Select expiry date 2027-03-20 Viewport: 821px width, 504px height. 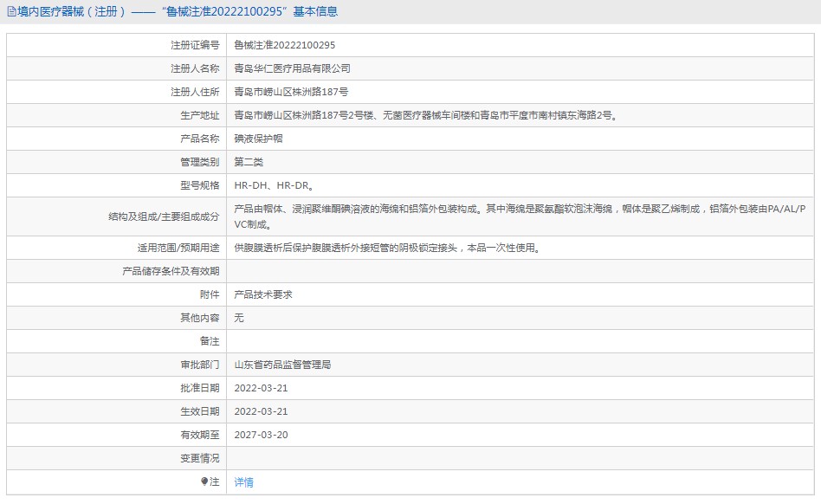261,435
